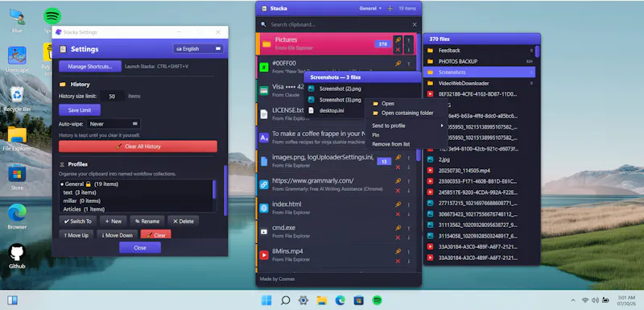Click the magnifier icon in Stacka search

pos(263,25)
